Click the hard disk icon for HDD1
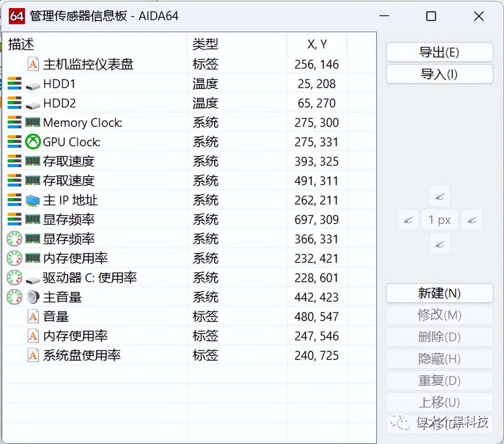Viewport: 504px width, 444px height. [32, 84]
